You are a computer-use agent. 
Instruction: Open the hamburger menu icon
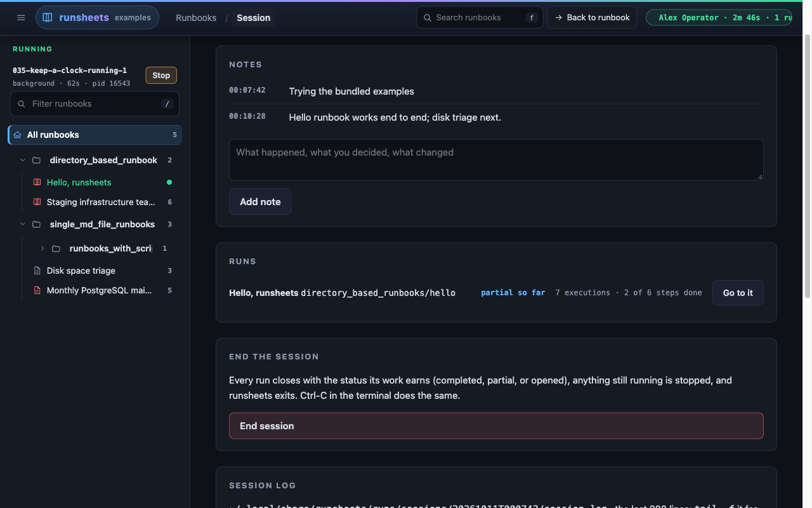pyautogui.click(x=21, y=18)
